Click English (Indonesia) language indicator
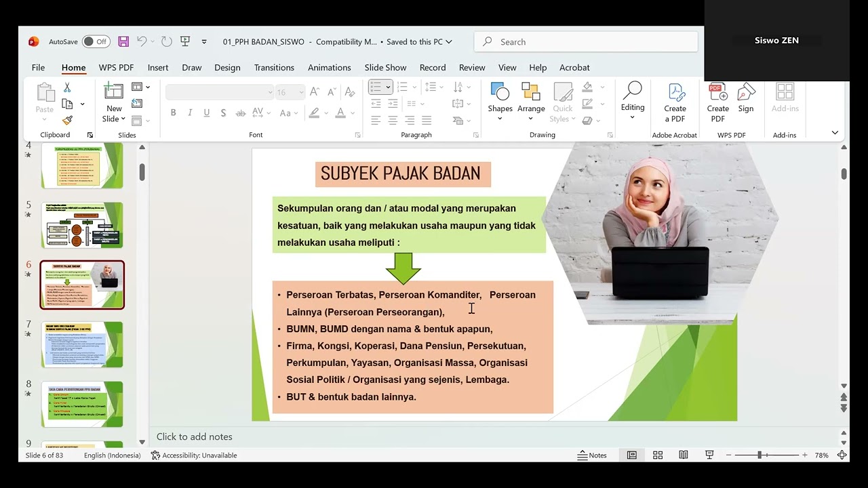 pyautogui.click(x=113, y=455)
